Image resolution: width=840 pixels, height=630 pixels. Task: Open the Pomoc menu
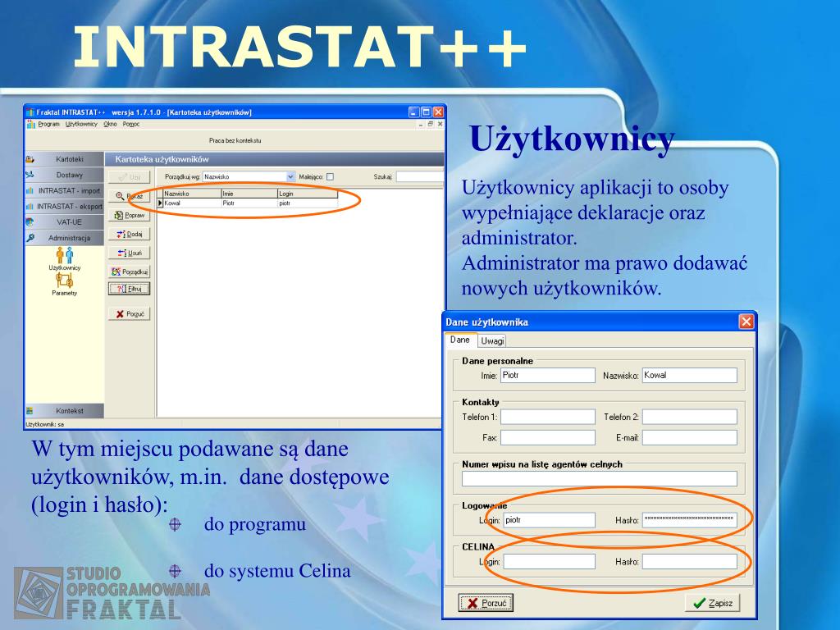click(130, 125)
